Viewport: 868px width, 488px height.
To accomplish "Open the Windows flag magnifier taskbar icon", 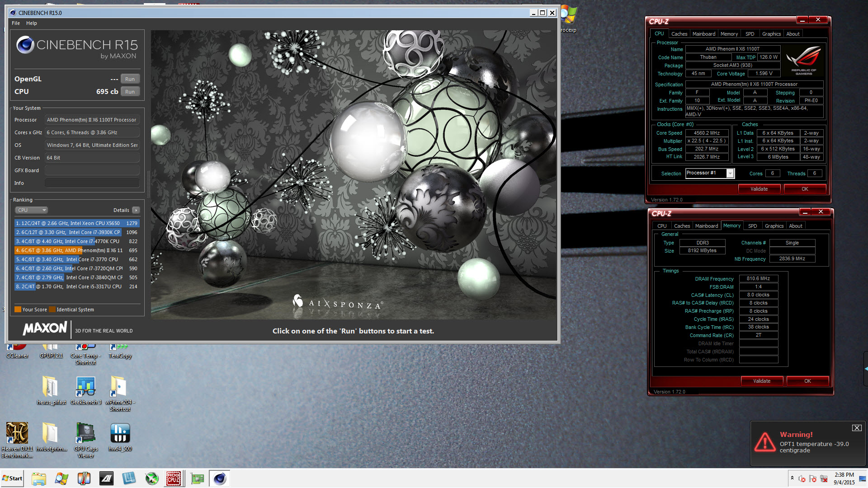I will point(61,479).
